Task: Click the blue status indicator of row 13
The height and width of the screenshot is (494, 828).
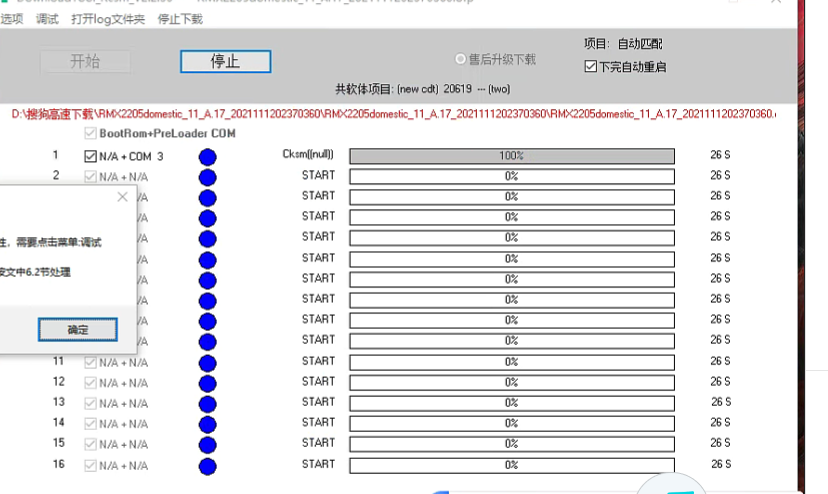Action: [x=208, y=404]
